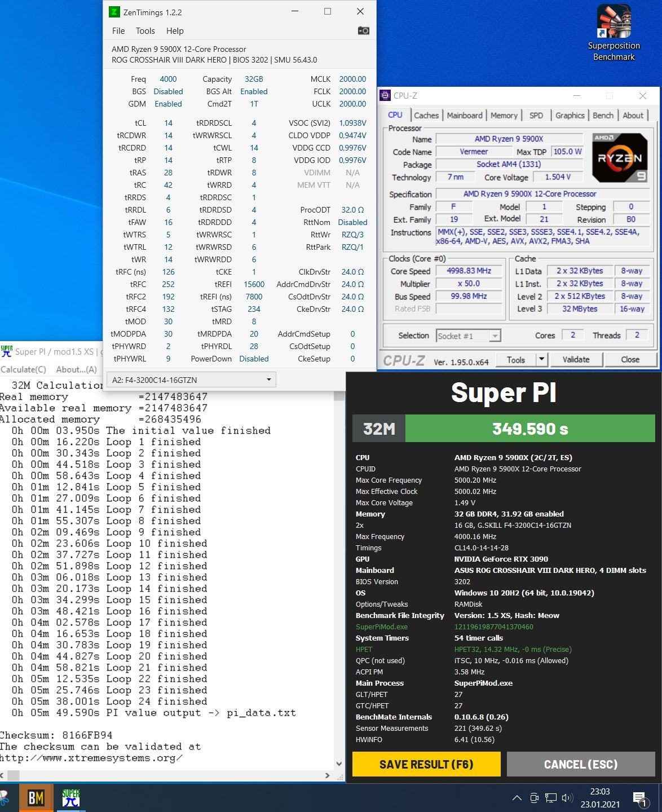Take screenshot with ZenTimings camera icon

[364, 30]
